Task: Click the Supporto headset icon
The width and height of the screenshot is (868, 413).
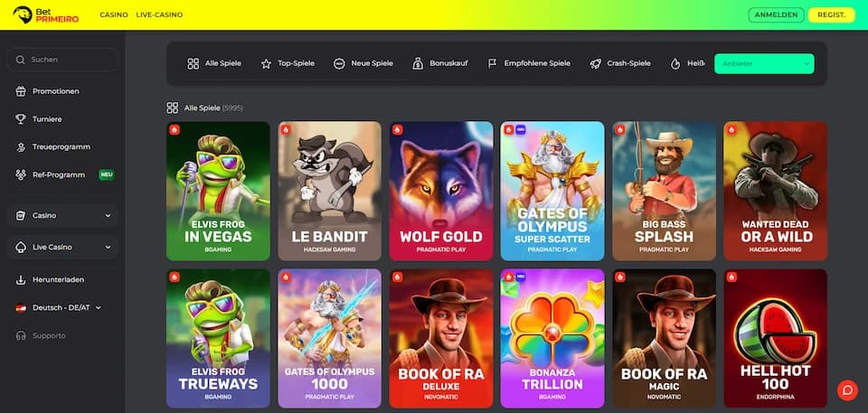Action: [x=21, y=335]
